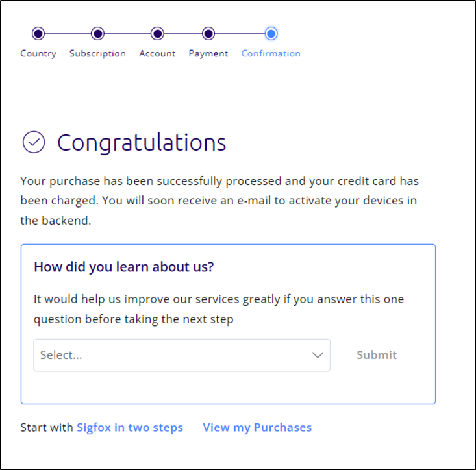476x470 pixels.
Task: Open the Country step label
Action: [38, 53]
